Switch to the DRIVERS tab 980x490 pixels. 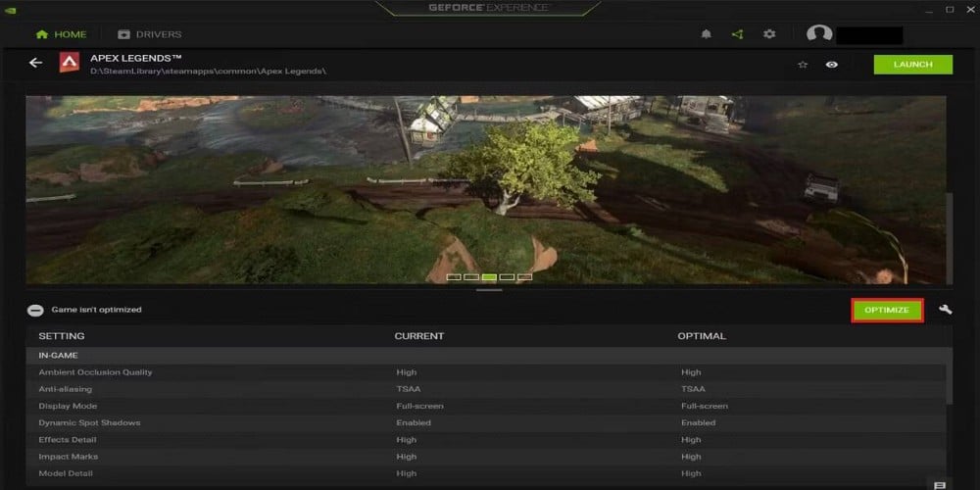[x=149, y=34]
